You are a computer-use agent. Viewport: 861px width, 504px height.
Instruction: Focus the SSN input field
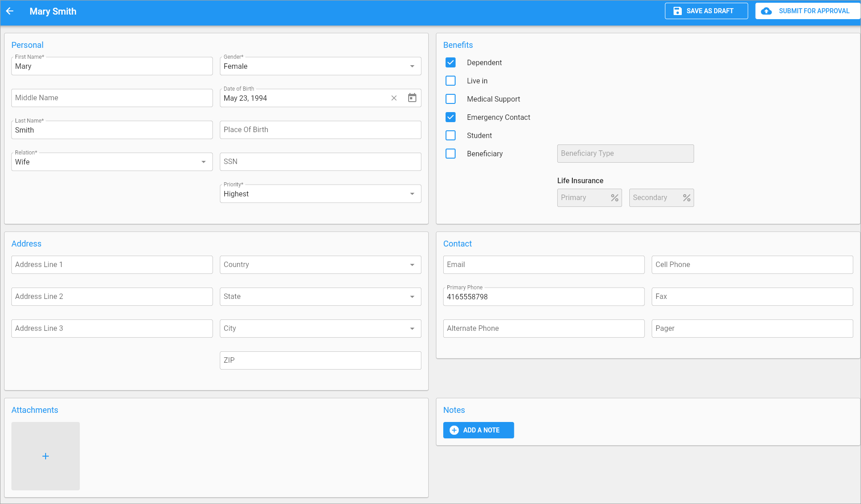(x=321, y=162)
